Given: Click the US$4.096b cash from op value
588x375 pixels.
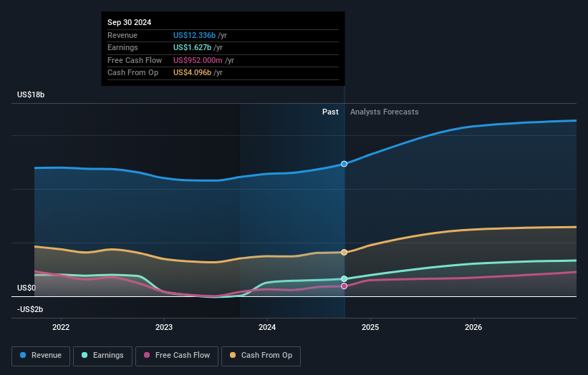Looking at the screenshot, I should [192, 73].
